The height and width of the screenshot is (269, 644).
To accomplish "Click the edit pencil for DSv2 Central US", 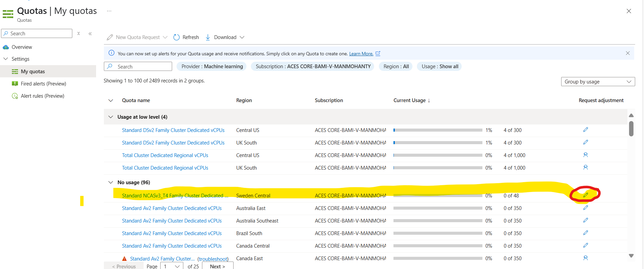I will [585, 130].
